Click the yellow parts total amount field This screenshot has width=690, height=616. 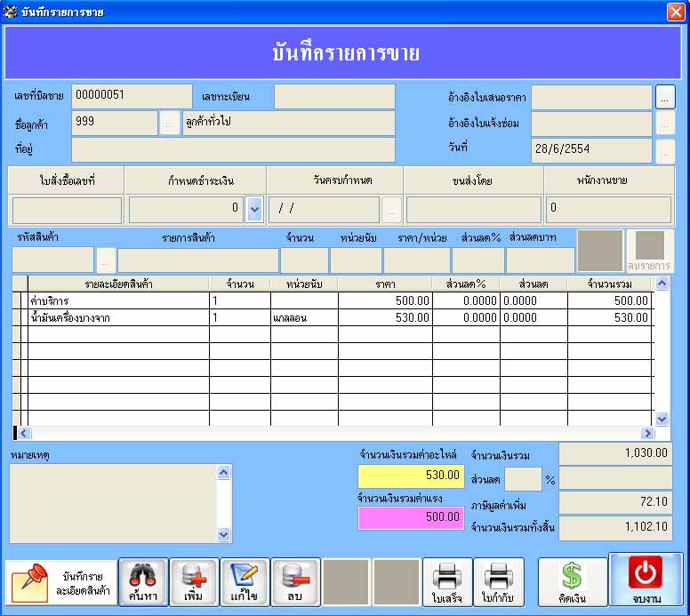tap(411, 476)
